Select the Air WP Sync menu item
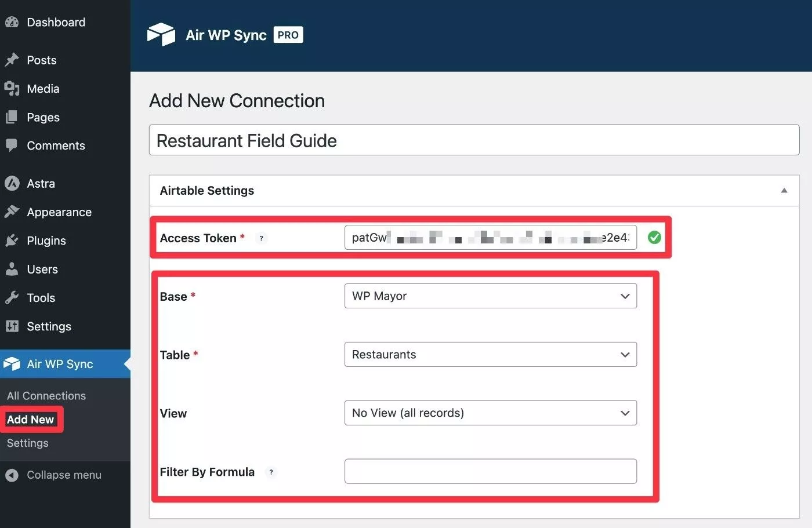The width and height of the screenshot is (812, 528). click(65, 364)
